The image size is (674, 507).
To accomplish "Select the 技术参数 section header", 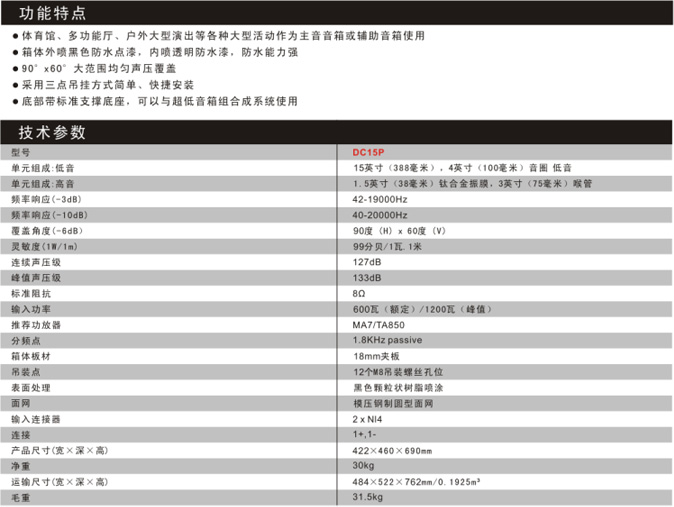I will 47,133.
